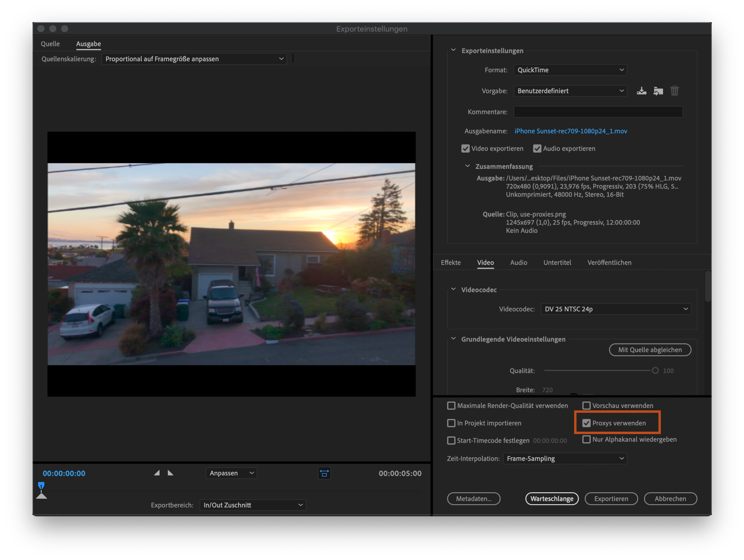Screen dimensions: 744x560
Task: Open the Zeit-Interpolation Frame-Sampling dropdown
Action: 565,459
